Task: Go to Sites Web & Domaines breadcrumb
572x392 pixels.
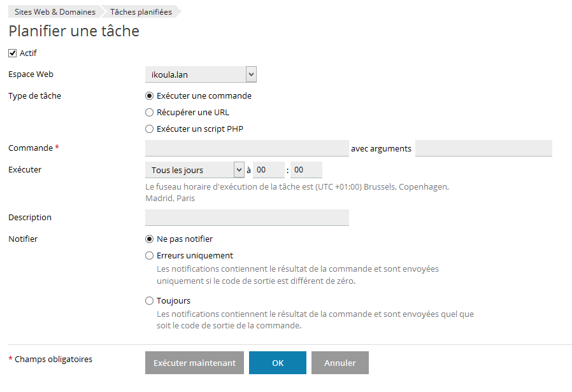Action: [x=55, y=12]
